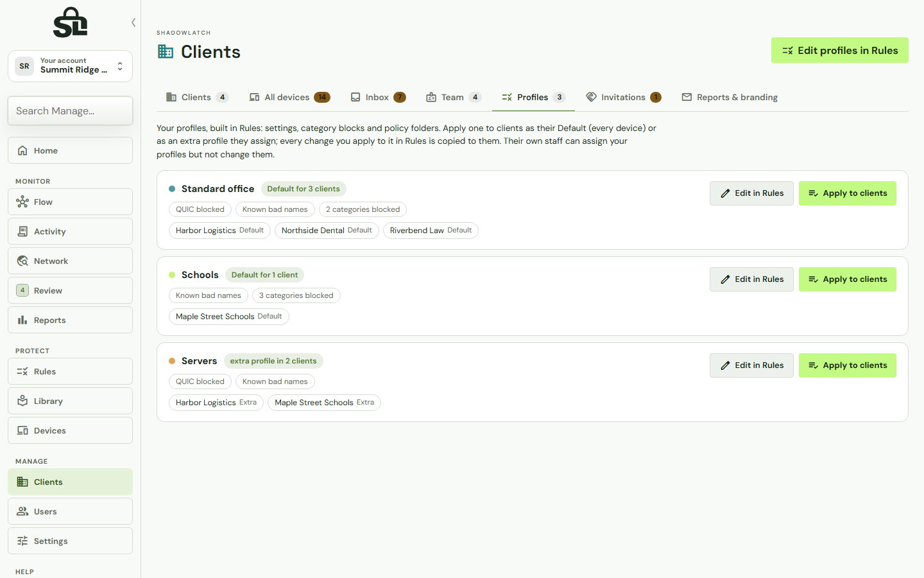This screenshot has height=578, width=924.
Task: Click the Edit profiles in Rules button
Action: [x=839, y=50]
